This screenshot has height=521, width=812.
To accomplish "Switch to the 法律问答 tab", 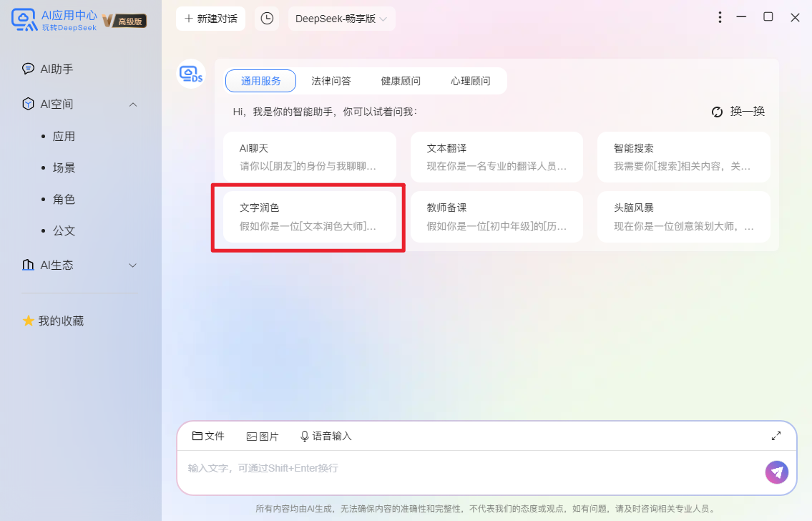I will coord(331,81).
